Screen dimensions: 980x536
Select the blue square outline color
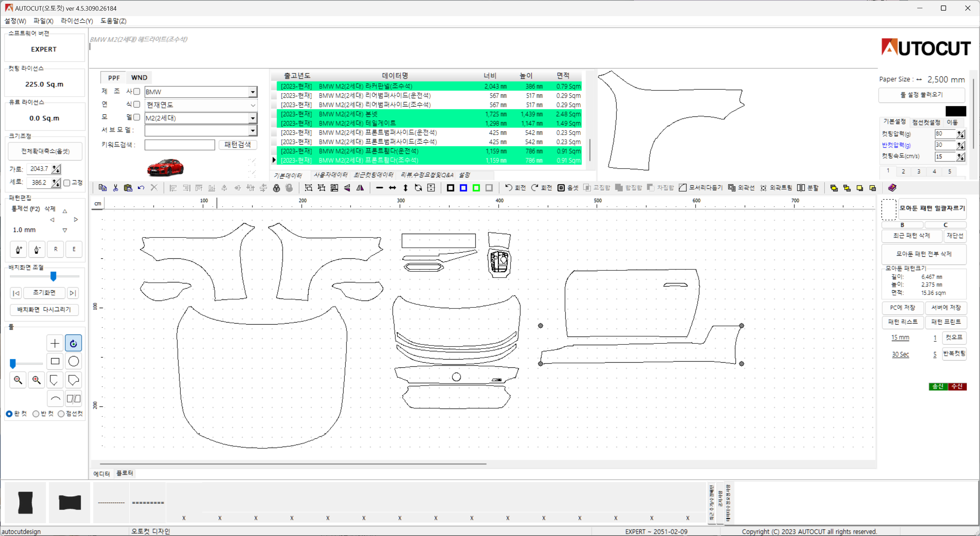pos(463,187)
